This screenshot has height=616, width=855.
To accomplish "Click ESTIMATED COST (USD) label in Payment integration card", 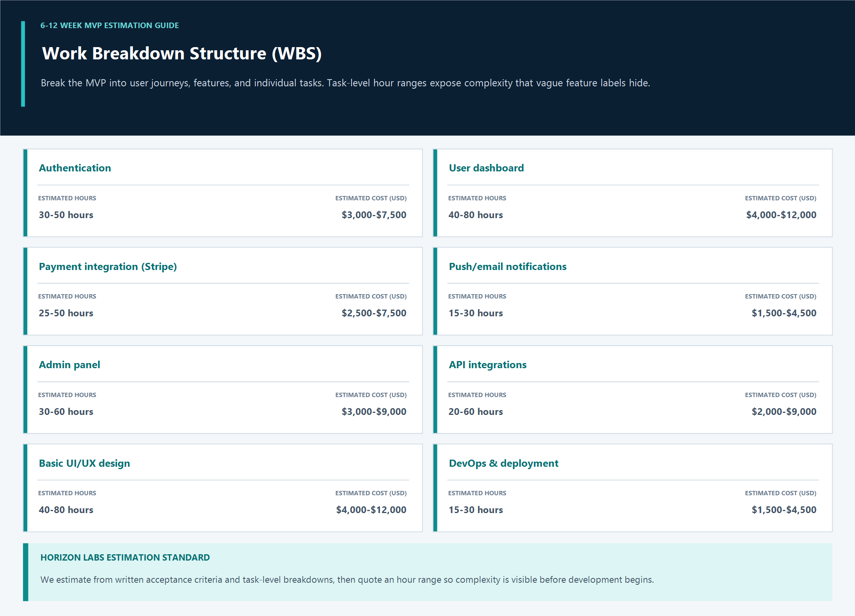I will tap(371, 296).
